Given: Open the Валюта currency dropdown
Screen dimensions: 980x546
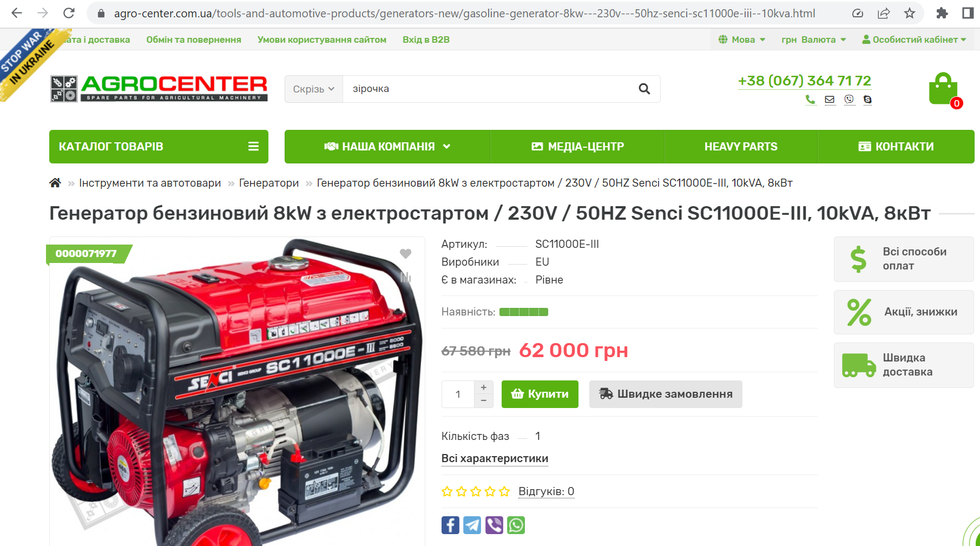Looking at the screenshot, I should [x=814, y=40].
